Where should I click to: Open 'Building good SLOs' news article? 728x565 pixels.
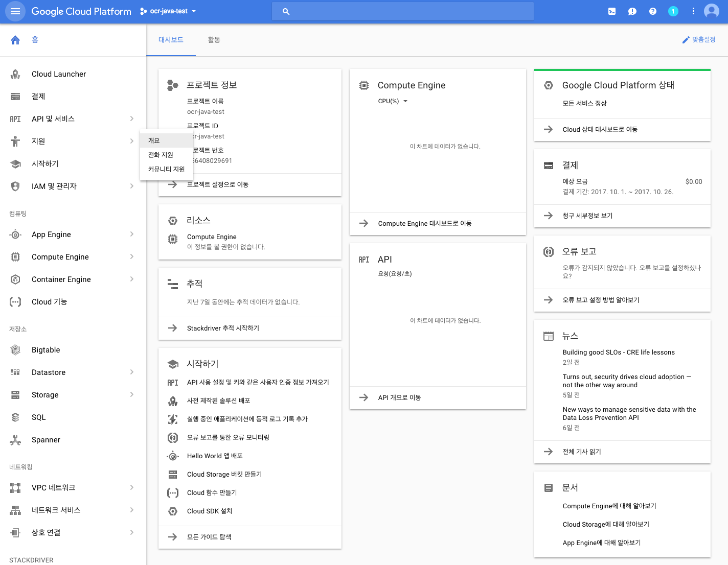[619, 352]
